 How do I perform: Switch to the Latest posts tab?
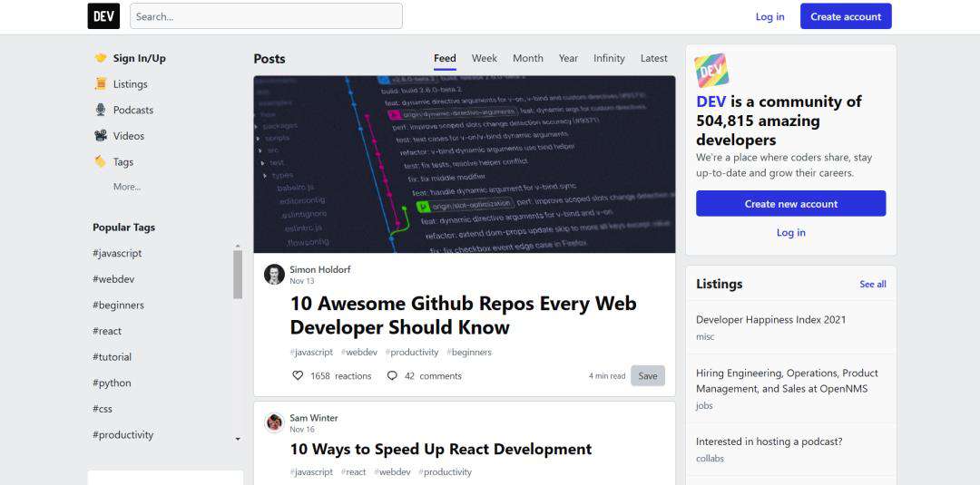point(653,58)
